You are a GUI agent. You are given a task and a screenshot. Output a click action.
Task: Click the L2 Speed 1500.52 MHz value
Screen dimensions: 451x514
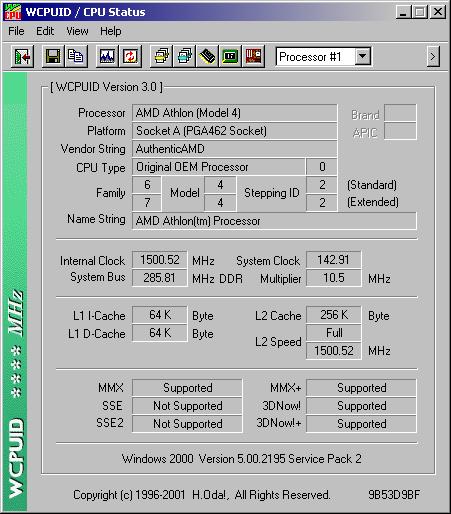(334, 351)
